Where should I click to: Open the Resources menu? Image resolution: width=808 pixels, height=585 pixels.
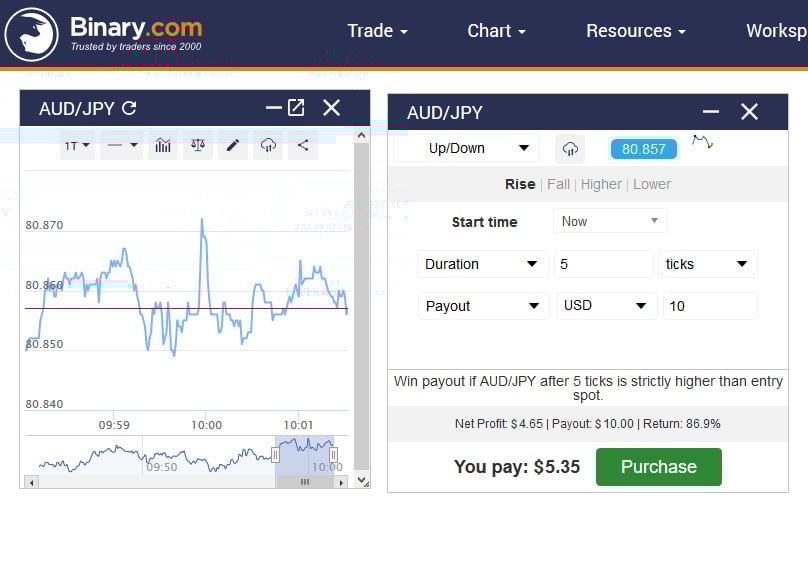[x=636, y=31]
